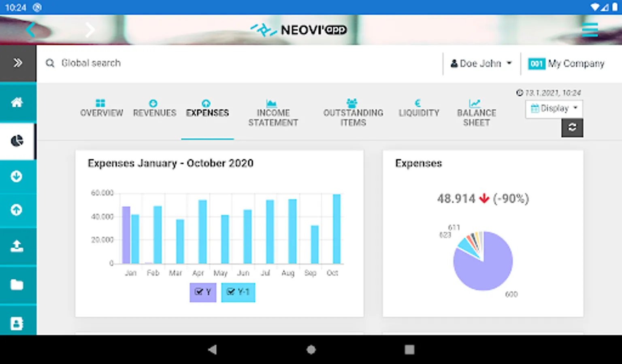622x364 pixels.
Task: Select the pie chart dashboard sidebar icon
Action: pyautogui.click(x=17, y=141)
